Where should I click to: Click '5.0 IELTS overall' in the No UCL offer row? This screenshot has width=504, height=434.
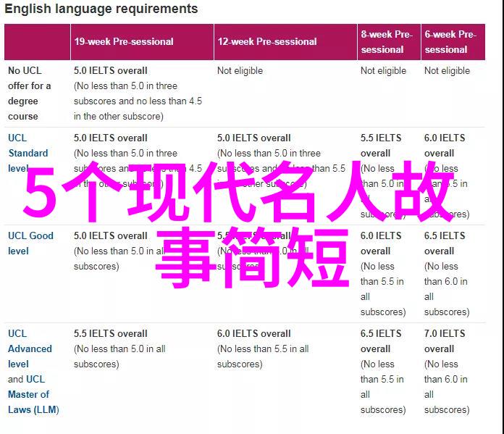point(110,70)
